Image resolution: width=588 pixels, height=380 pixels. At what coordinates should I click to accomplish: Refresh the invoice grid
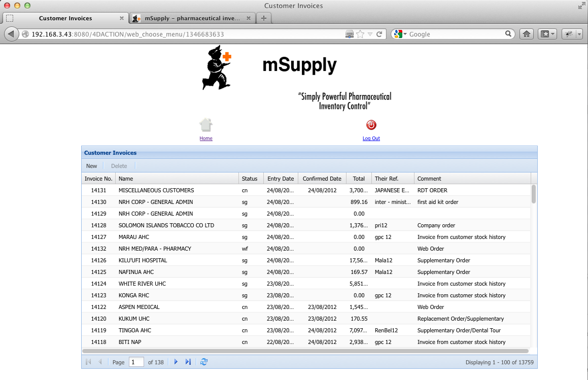pos(204,362)
